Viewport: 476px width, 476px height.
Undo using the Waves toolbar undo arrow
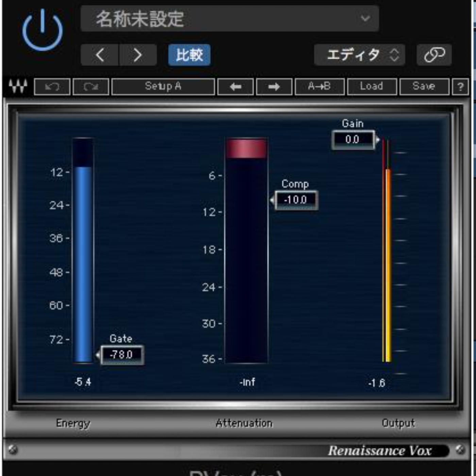[x=52, y=87]
